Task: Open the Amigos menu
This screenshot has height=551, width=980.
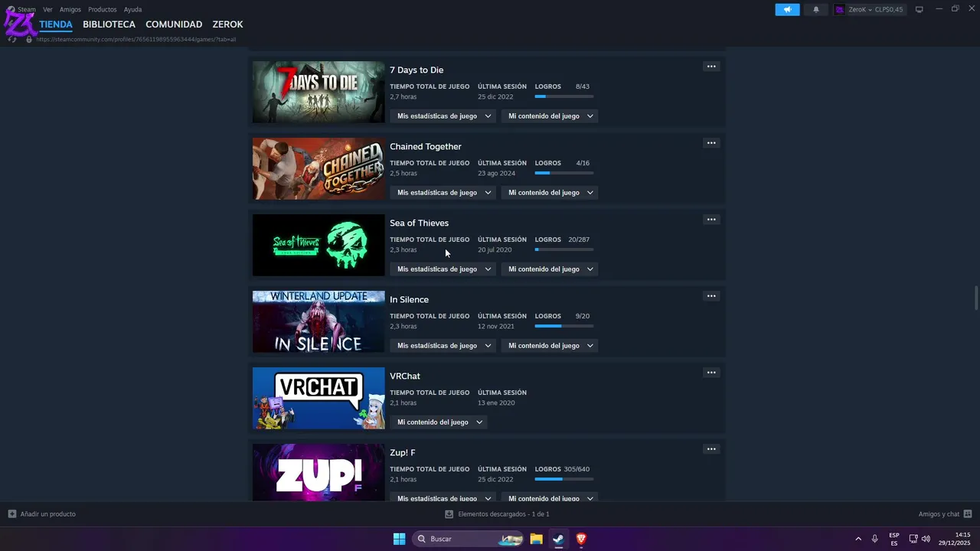Action: pos(70,9)
